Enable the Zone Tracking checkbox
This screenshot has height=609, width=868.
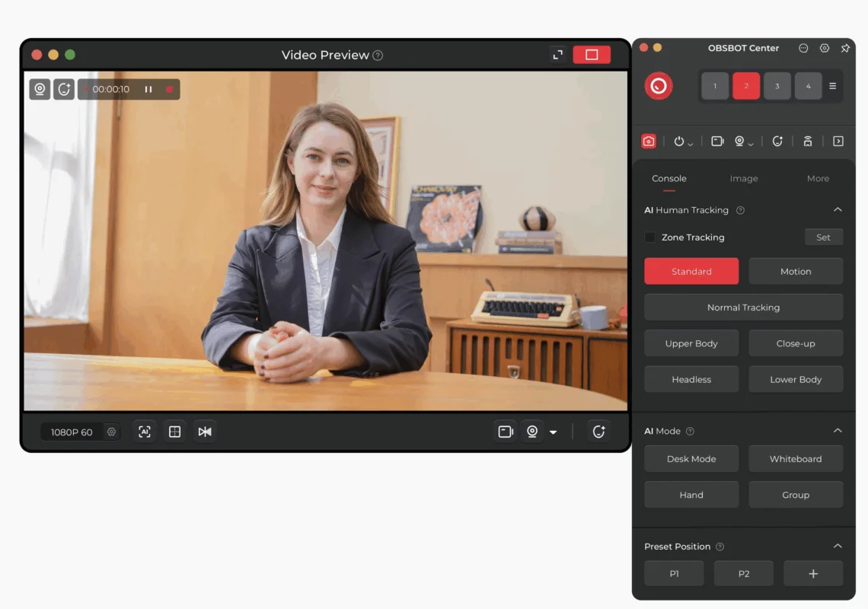point(649,238)
